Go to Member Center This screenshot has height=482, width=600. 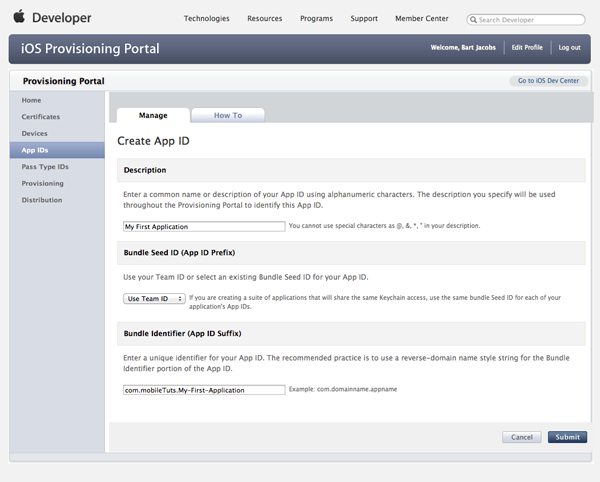pyautogui.click(x=422, y=18)
